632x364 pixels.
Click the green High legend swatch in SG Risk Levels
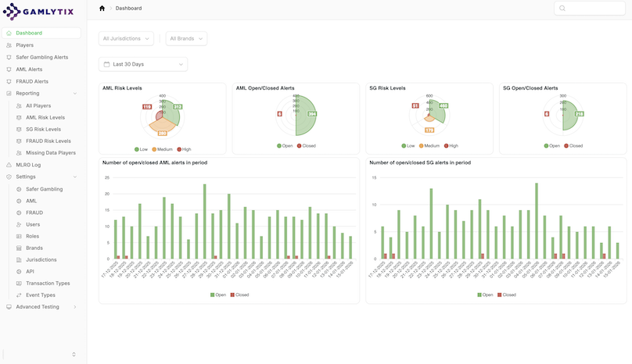pos(446,145)
